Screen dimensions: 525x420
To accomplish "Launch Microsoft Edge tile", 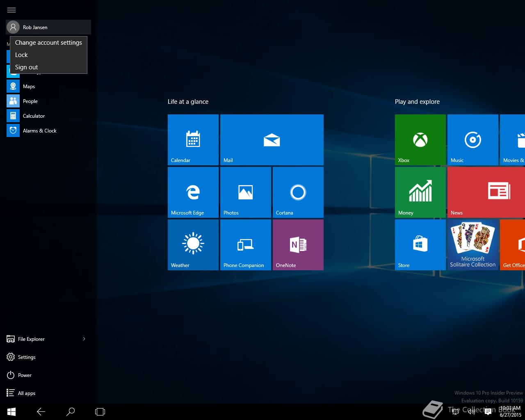I will tap(193, 192).
